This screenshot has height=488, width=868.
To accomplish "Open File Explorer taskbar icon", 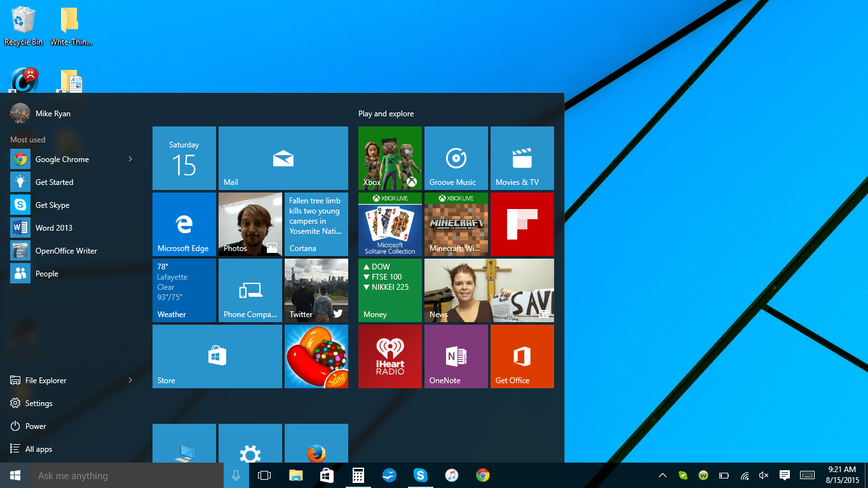I will tap(296, 475).
